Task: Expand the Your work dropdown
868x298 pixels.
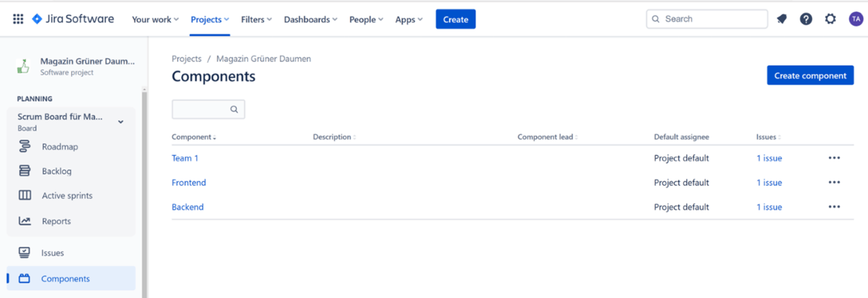Action: pos(155,20)
